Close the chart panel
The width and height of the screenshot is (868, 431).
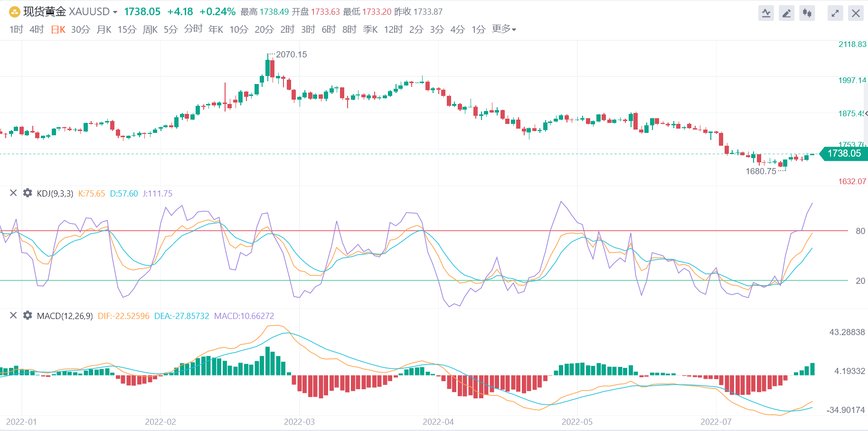(856, 13)
